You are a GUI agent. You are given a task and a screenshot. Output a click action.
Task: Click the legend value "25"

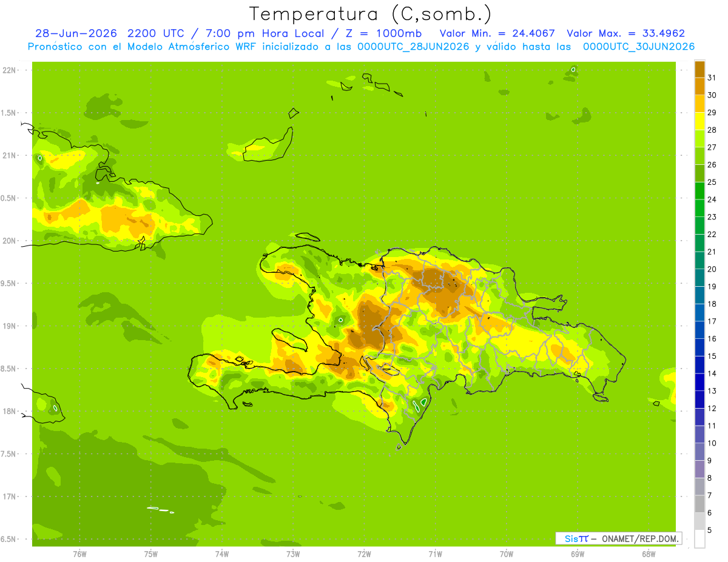point(712,182)
